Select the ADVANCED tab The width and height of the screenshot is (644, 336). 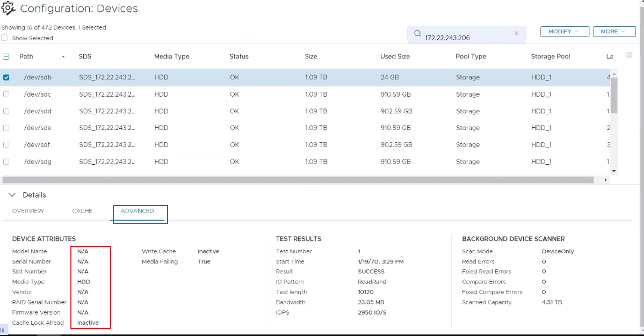pyautogui.click(x=137, y=211)
